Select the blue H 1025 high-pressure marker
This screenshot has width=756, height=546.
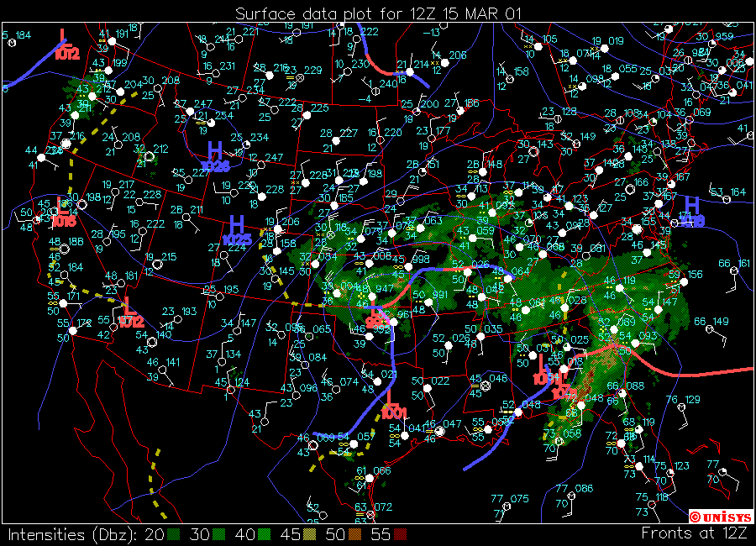tap(237, 225)
